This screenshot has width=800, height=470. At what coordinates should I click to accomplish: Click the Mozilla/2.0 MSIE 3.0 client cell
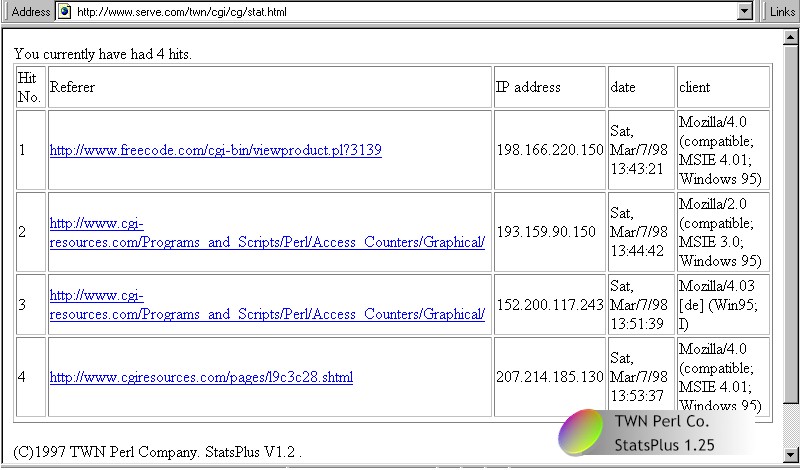coord(723,232)
